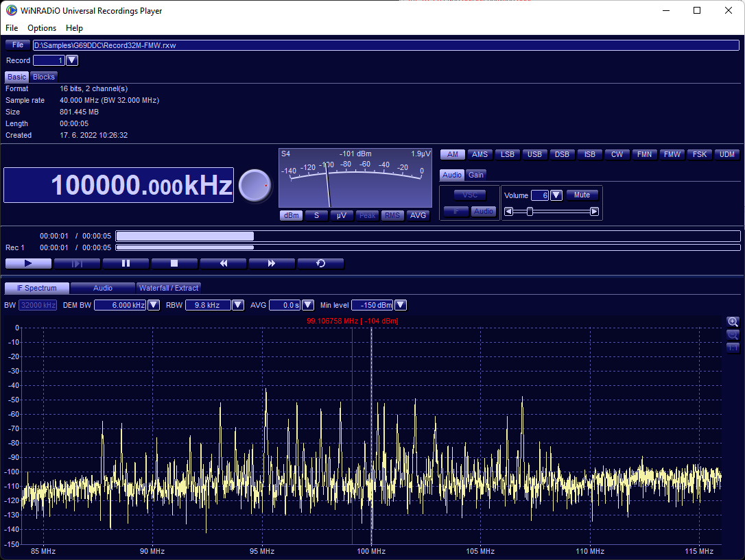Click the file path input field
The height and width of the screenshot is (560, 745).
(x=386, y=45)
